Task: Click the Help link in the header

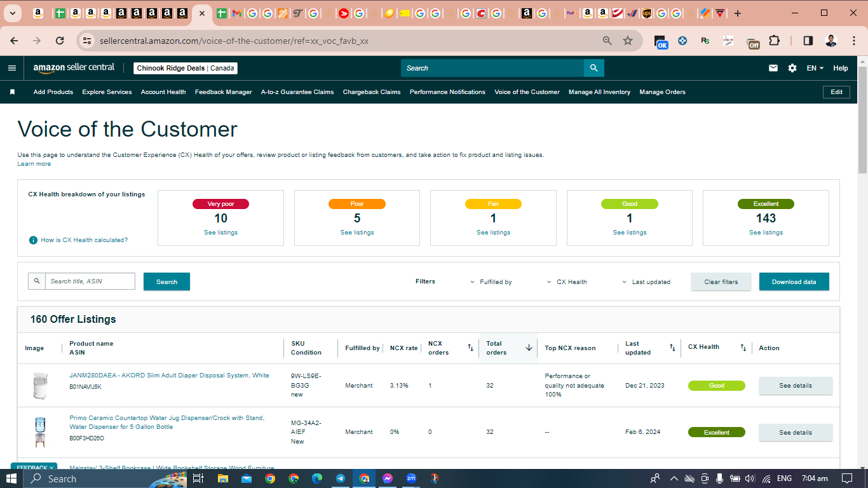Action: click(x=841, y=68)
